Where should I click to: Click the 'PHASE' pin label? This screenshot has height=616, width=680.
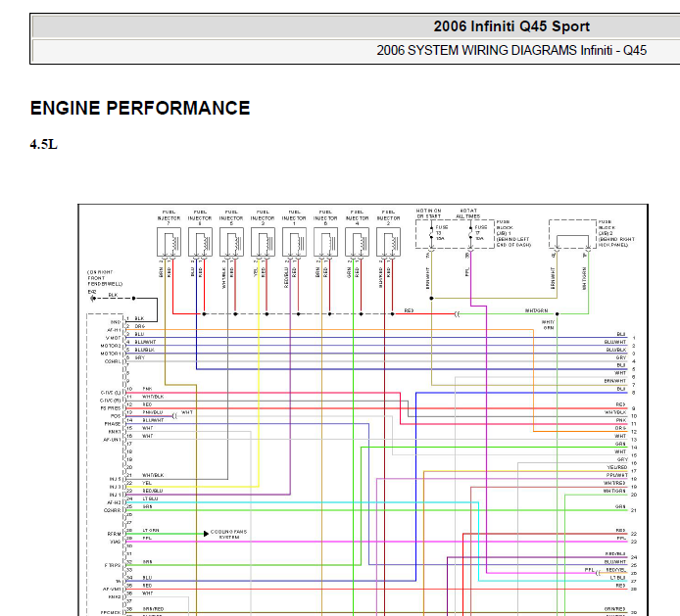tap(113, 424)
